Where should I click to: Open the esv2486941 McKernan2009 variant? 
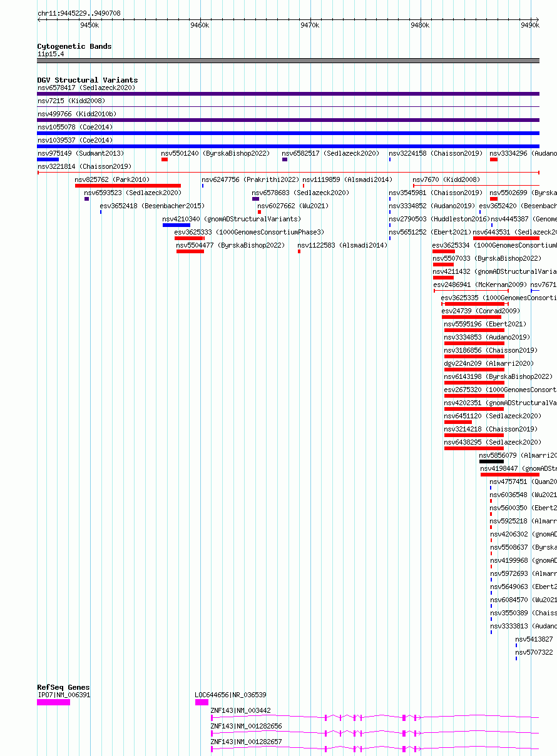[480, 285]
